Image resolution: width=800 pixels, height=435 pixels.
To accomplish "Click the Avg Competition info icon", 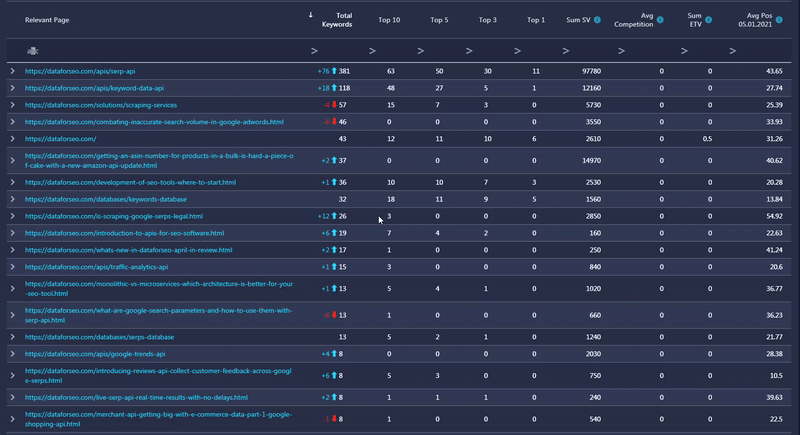I will (x=660, y=20).
